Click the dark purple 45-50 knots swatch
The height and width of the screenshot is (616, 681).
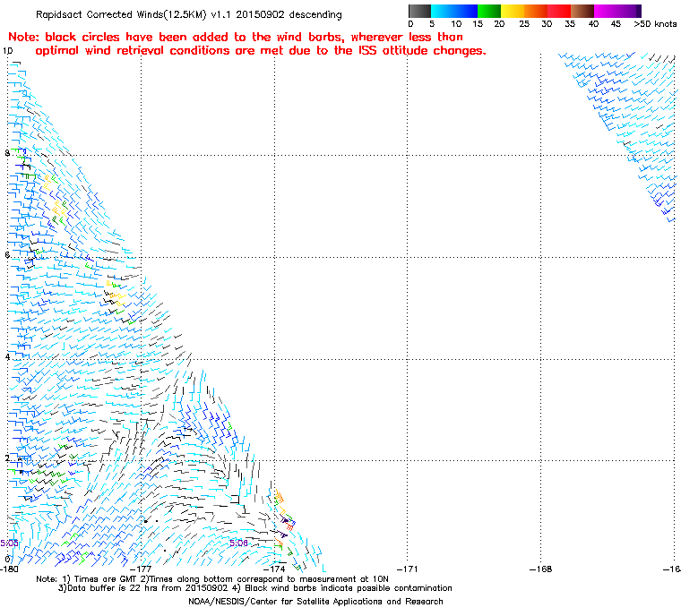click(630, 11)
